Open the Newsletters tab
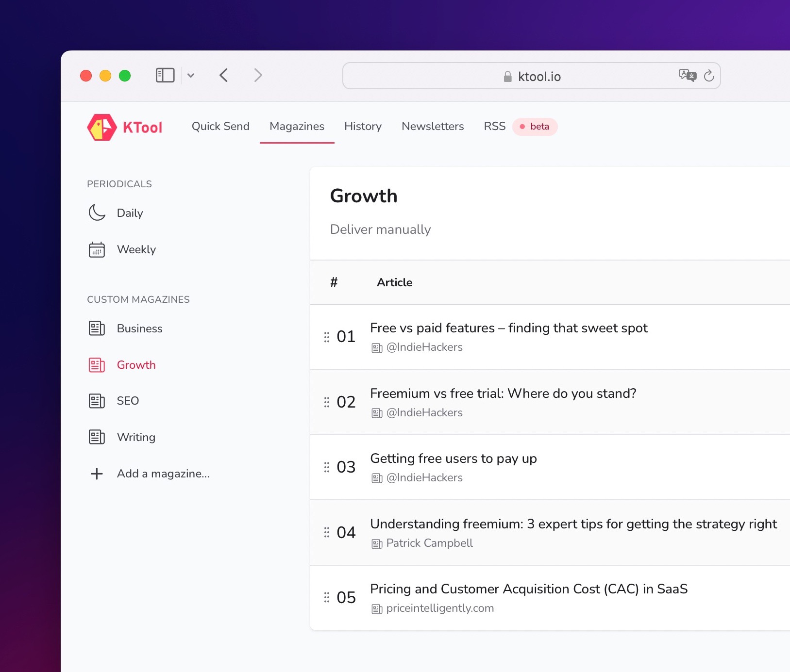 click(x=433, y=126)
